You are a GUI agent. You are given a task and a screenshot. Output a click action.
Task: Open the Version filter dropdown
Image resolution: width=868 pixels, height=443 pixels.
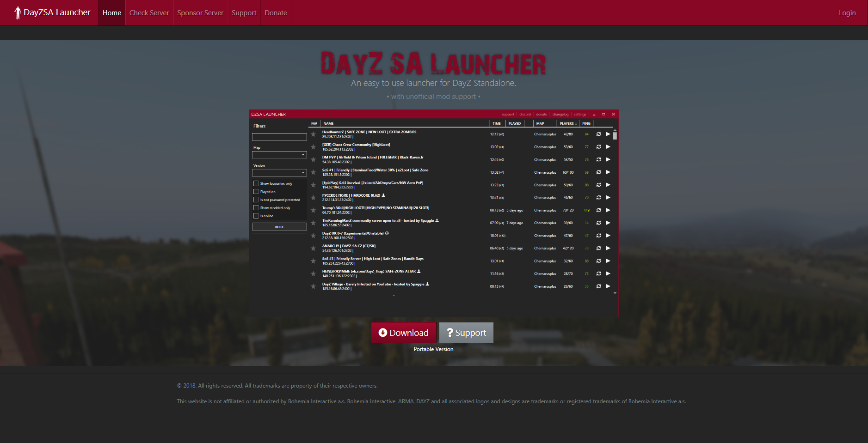(279, 173)
